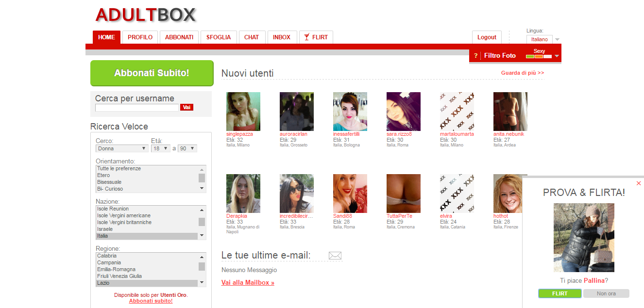Image resolution: width=644 pixels, height=308 pixels.
Task: Click the ADULTBOX logo
Action: click(145, 15)
